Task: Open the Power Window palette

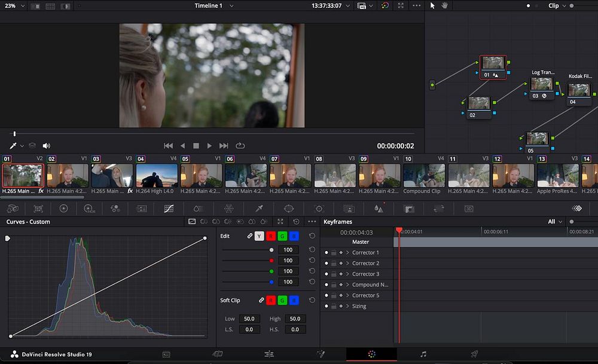Action: pyautogui.click(x=289, y=209)
